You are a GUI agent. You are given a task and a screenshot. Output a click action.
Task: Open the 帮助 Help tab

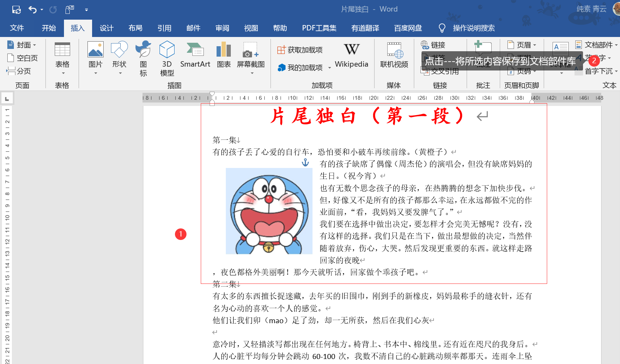(x=280, y=28)
